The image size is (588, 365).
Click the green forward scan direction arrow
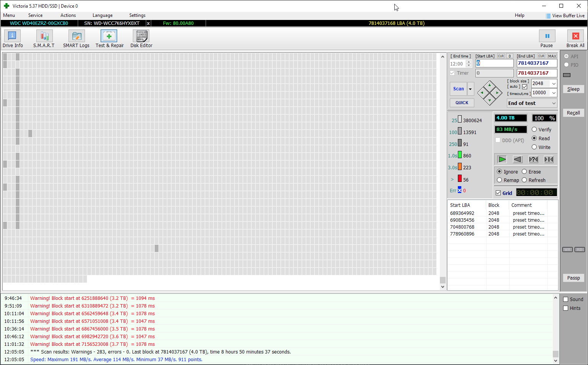pyautogui.click(x=502, y=159)
